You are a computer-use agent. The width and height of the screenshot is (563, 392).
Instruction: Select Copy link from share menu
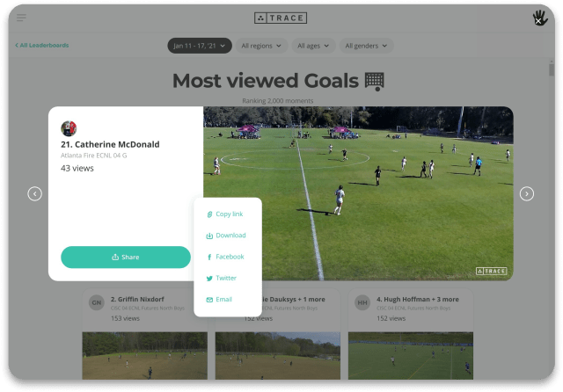[x=225, y=214]
